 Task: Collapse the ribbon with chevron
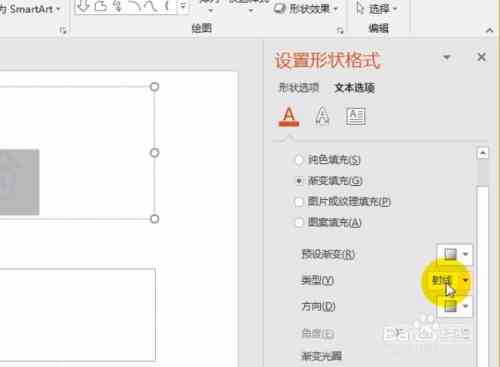489,31
